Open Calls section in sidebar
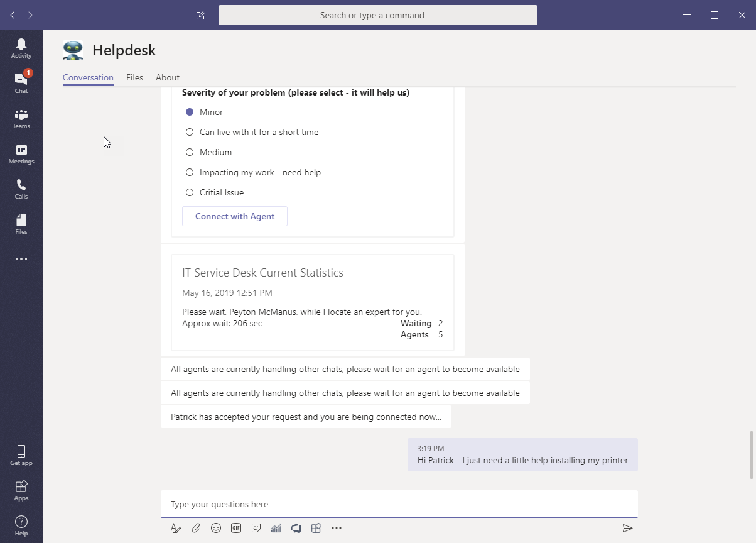 [x=21, y=189]
